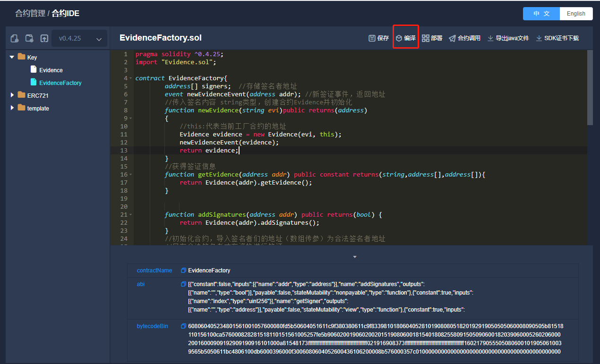The height and width of the screenshot is (364, 600).
Task: Copy the abi JSON with its copy icon
Action: coord(183,284)
